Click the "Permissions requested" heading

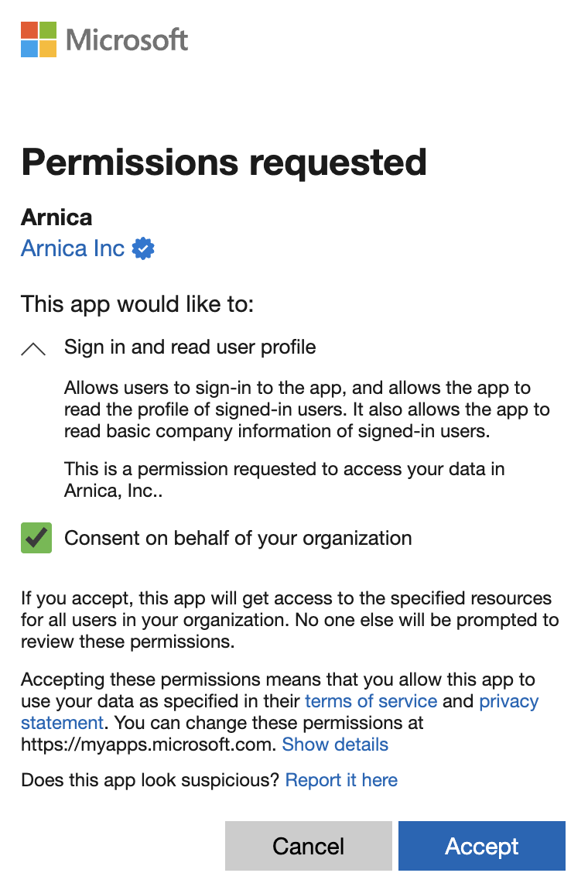224,162
